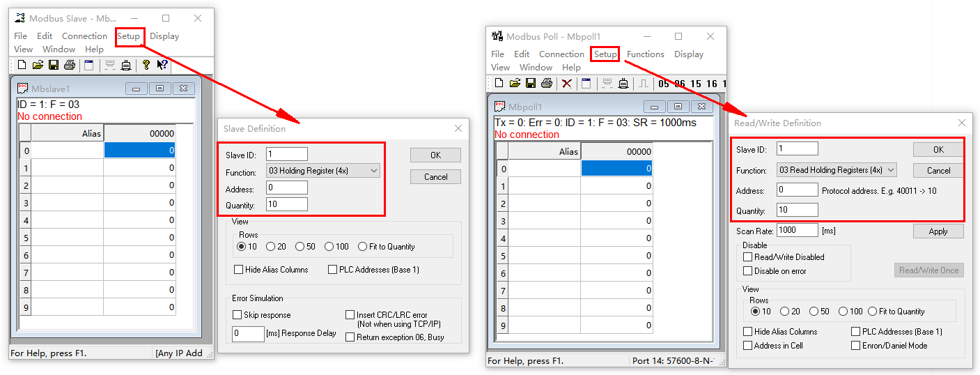Click New document icon in Modbus Poll toolbar
Image resolution: width=980 pixels, height=375 pixels.
499,83
